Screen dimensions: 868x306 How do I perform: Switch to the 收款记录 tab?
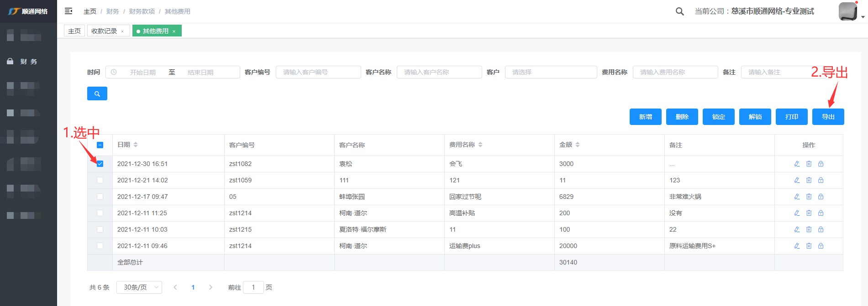pyautogui.click(x=104, y=31)
